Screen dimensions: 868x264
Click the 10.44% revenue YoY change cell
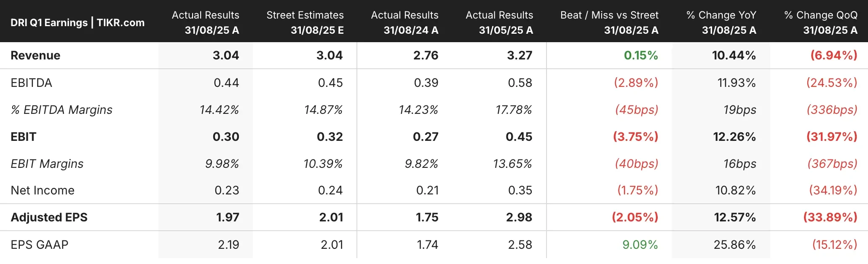pos(734,55)
